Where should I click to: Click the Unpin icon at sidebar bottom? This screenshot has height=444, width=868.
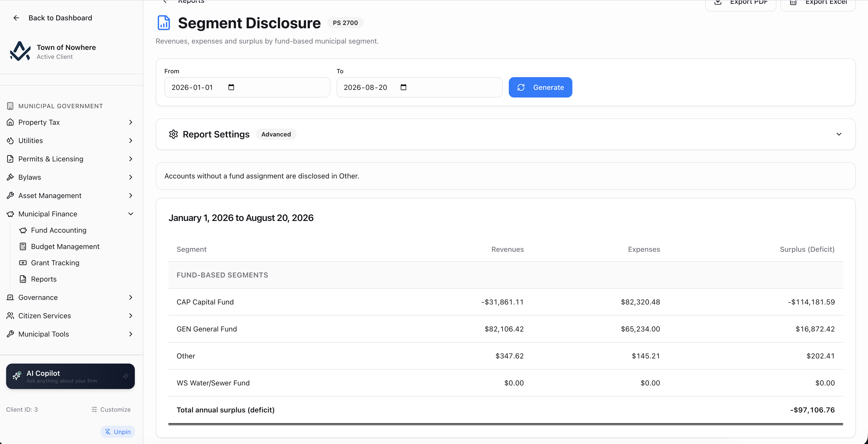[x=108, y=432]
